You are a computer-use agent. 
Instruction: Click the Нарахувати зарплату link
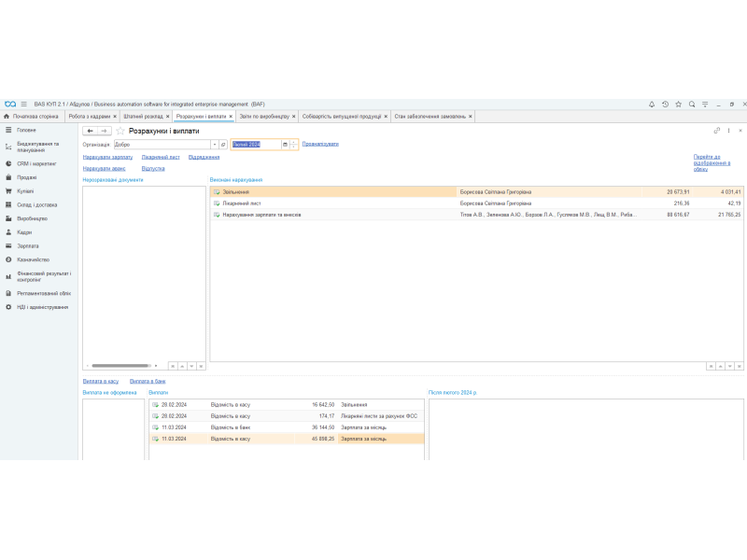tap(107, 157)
